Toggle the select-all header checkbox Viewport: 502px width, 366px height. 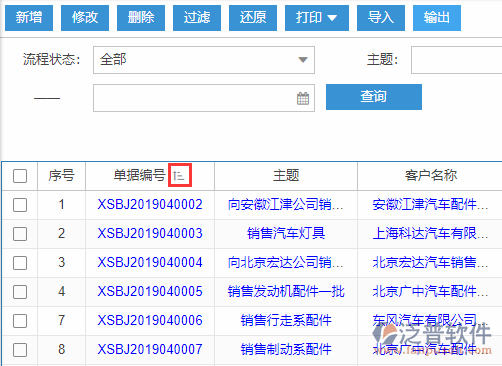pos(20,176)
